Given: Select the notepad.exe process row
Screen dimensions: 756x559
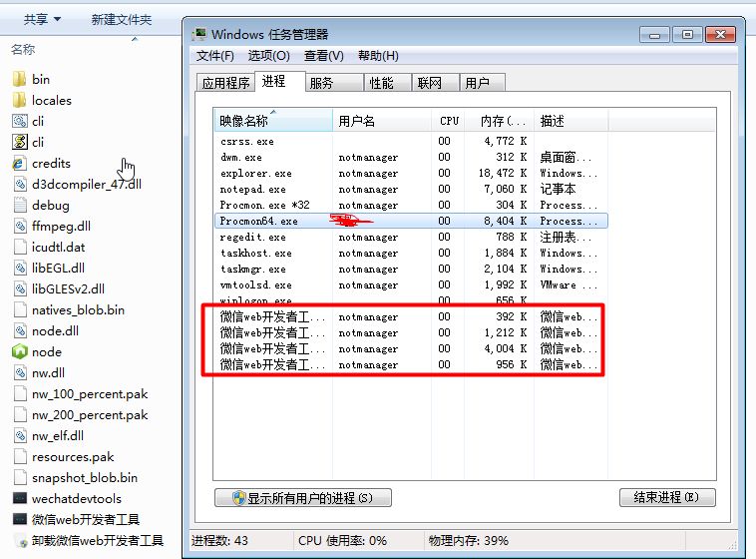Looking at the screenshot, I should pos(411,190).
